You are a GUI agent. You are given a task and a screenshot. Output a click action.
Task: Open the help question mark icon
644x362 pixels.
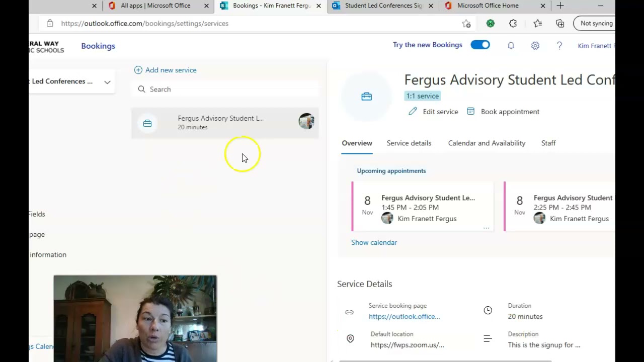click(x=559, y=45)
